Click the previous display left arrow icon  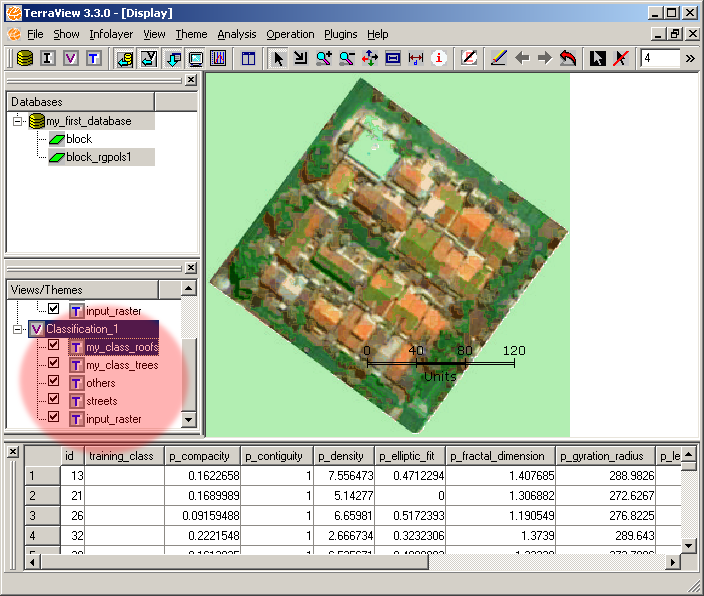(x=522, y=58)
